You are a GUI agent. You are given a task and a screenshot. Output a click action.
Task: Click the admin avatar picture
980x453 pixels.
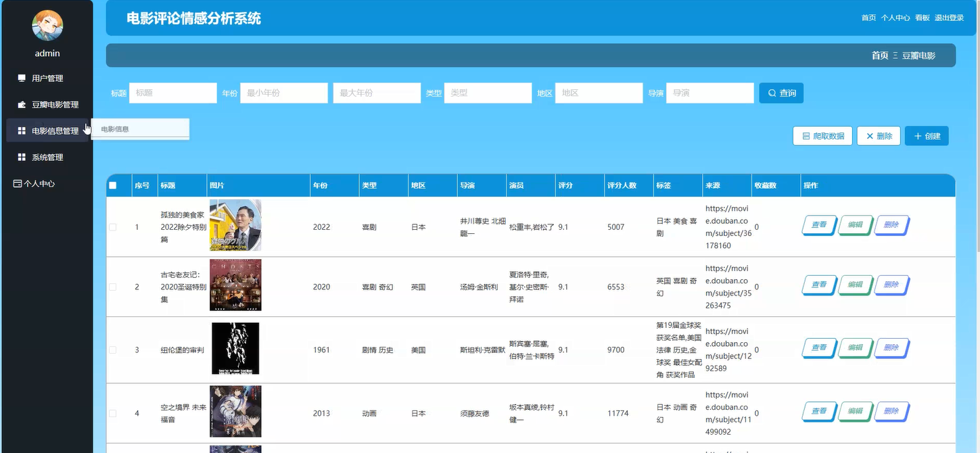click(47, 26)
